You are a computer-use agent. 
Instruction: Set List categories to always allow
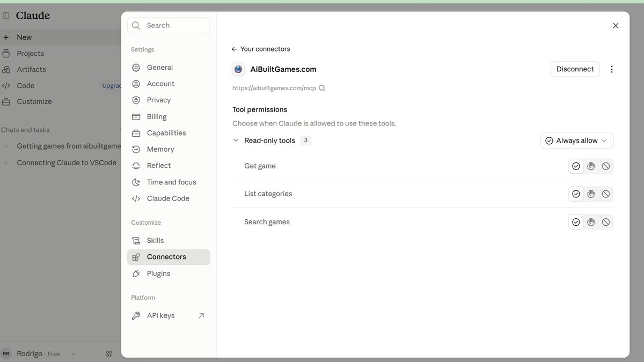coord(576,194)
